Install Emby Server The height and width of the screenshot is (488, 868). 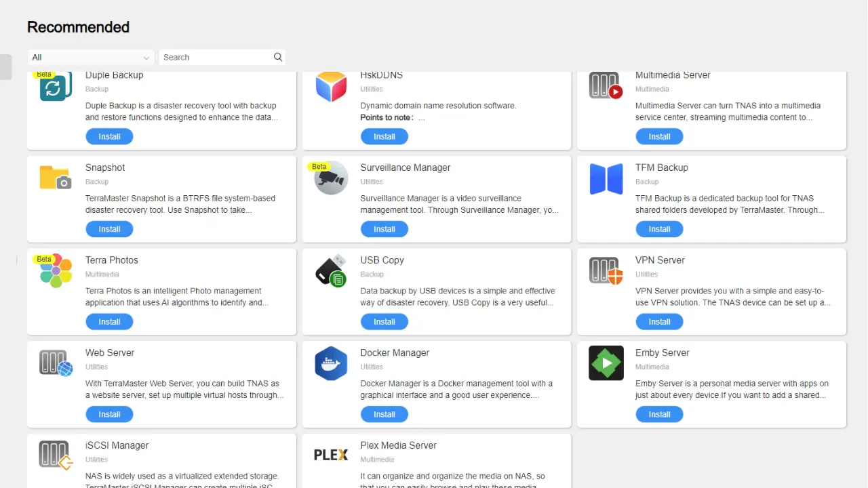point(659,414)
